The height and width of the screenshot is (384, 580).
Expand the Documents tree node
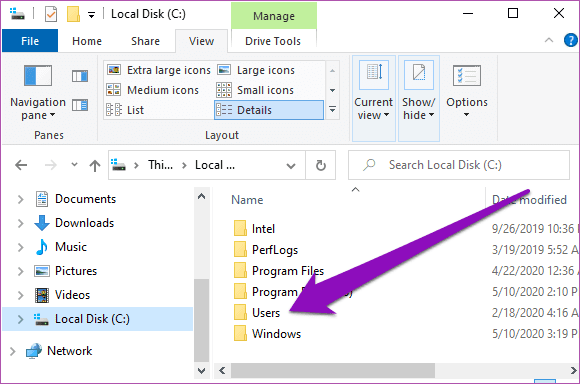pos(21,199)
